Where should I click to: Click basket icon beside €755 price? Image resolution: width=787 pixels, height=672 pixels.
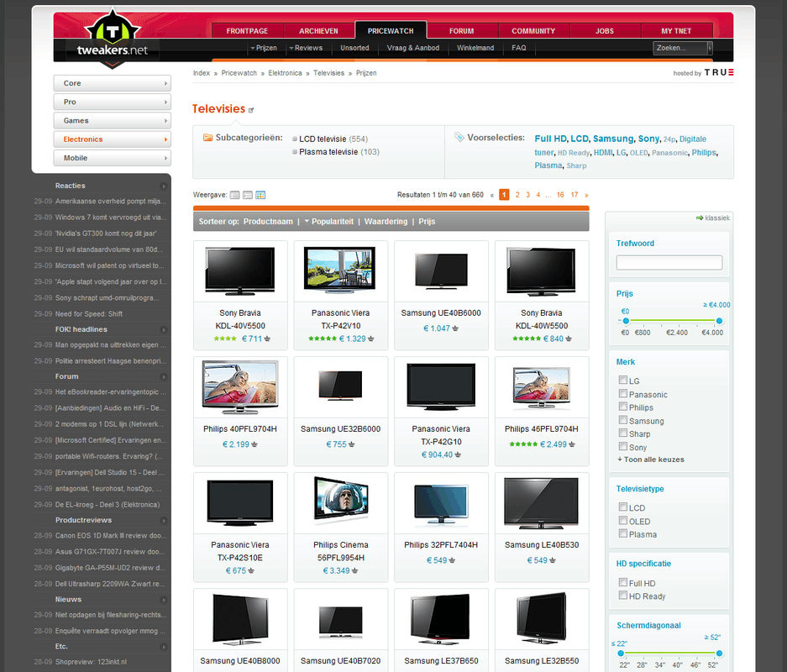click(351, 444)
